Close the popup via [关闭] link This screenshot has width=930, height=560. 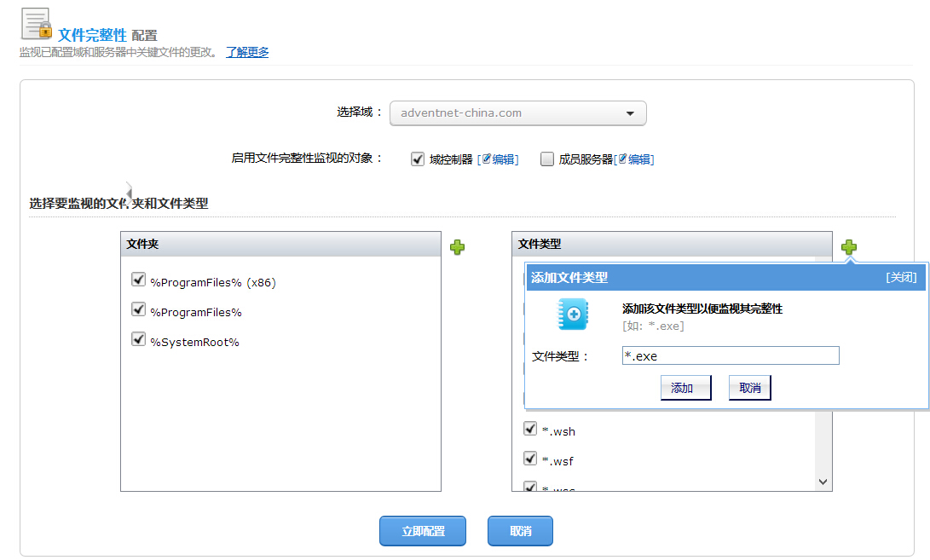(x=901, y=277)
